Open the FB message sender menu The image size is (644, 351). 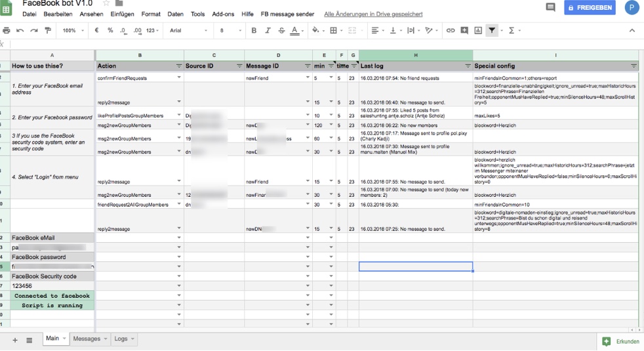tap(287, 14)
